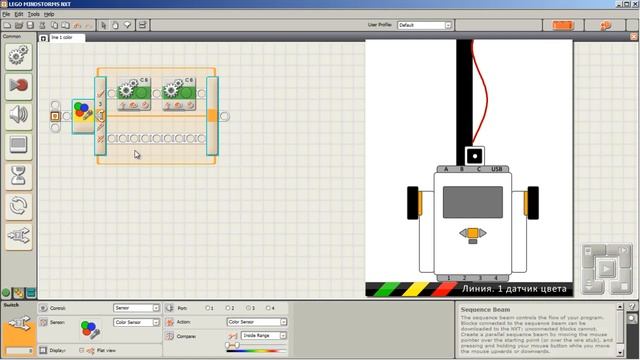Select the Switch block in the palette

18,236
